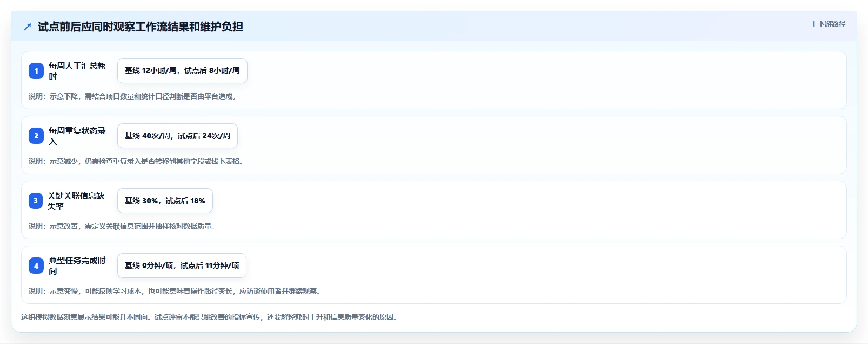Click number badge 2 for 每周重复状态录入
This screenshot has height=344, width=868.
coord(36,136)
